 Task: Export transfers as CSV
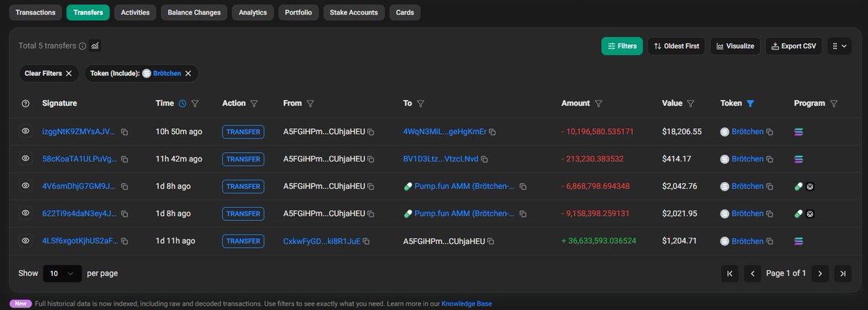pos(794,46)
